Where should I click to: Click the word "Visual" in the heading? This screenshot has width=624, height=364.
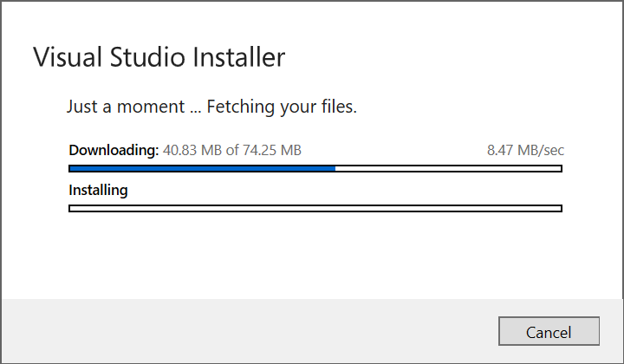pos(66,58)
